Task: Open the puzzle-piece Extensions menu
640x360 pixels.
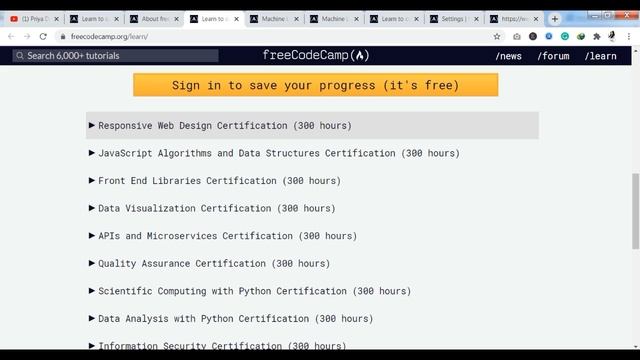Action: 597,36
